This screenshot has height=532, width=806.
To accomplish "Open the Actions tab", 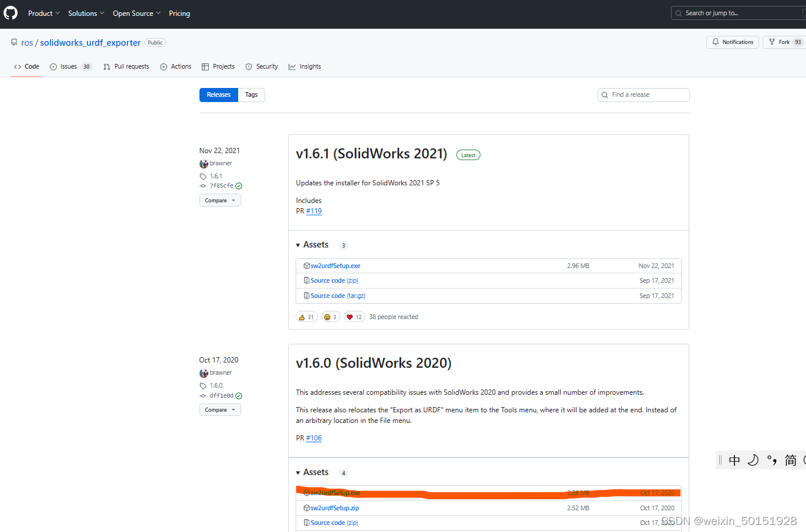I will pyautogui.click(x=176, y=67).
